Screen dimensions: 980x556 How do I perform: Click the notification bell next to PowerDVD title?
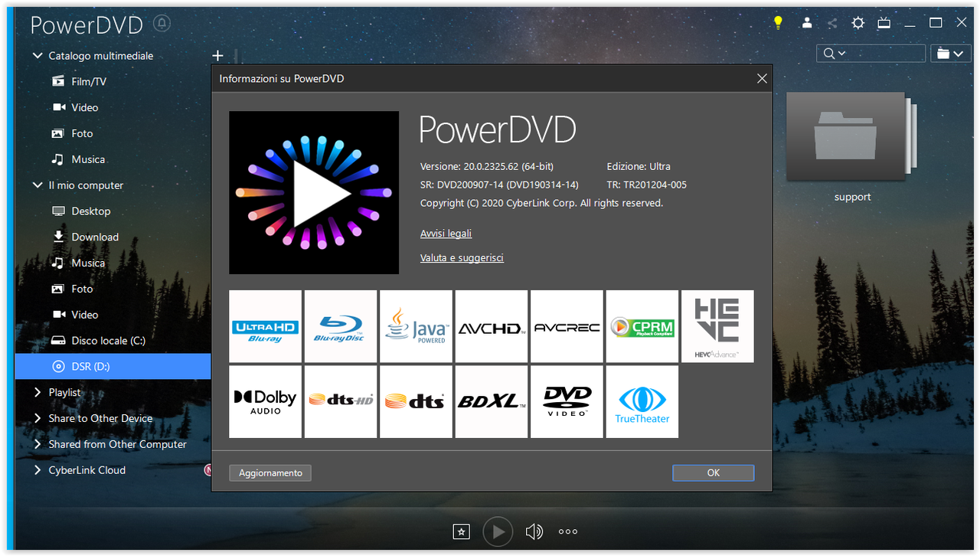(x=162, y=24)
